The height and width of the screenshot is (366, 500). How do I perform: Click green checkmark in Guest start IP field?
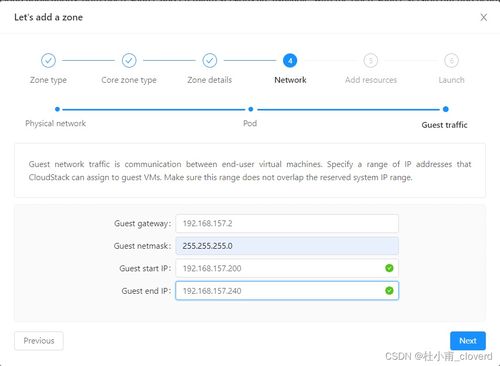pos(389,268)
